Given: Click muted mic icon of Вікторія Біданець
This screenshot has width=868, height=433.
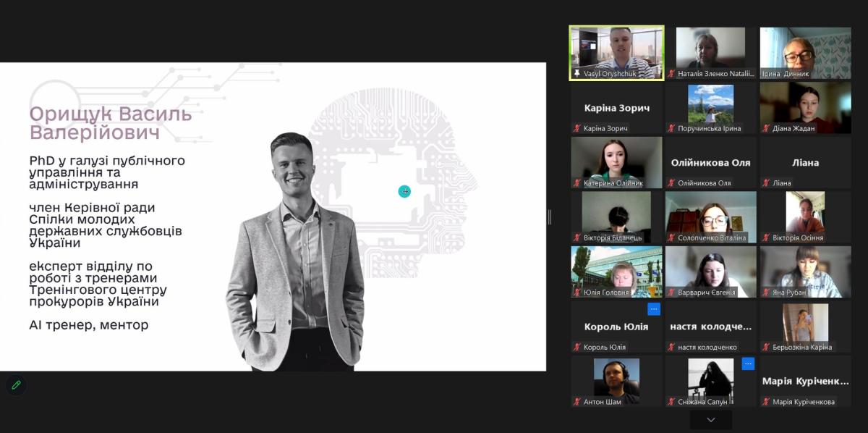Looking at the screenshot, I should 576,237.
